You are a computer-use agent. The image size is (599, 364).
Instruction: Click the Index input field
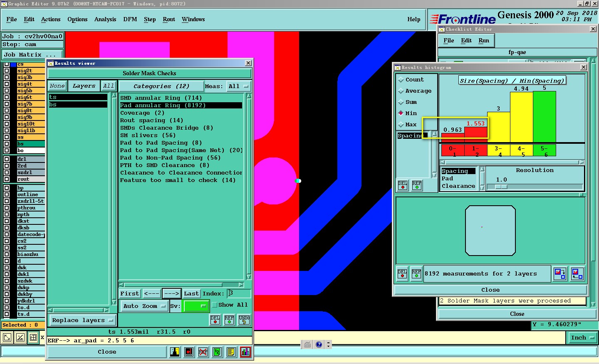pyautogui.click(x=239, y=294)
